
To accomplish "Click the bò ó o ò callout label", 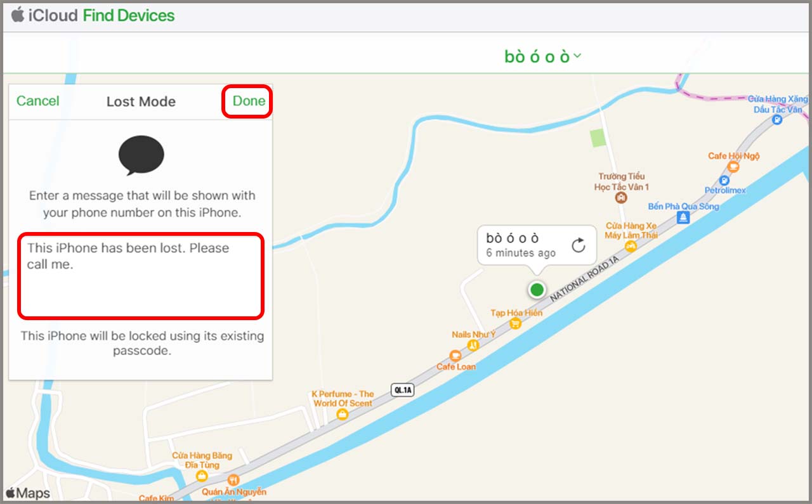I will (513, 238).
